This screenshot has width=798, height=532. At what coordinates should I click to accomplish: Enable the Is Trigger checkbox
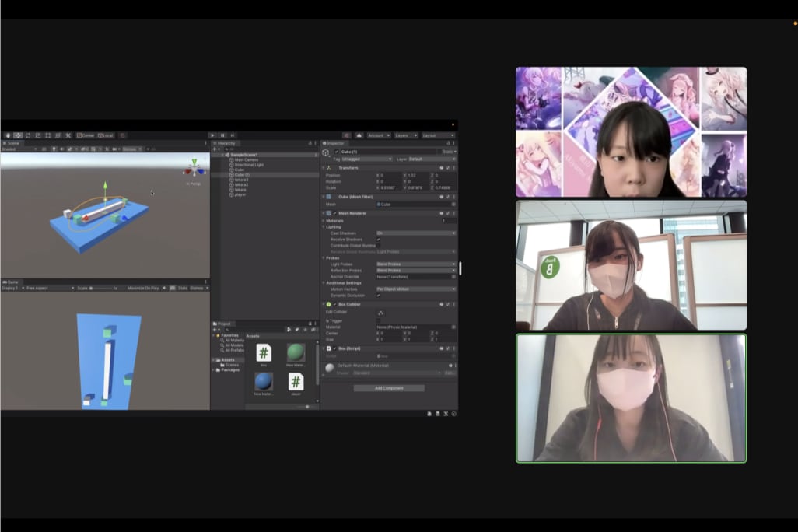(379, 320)
